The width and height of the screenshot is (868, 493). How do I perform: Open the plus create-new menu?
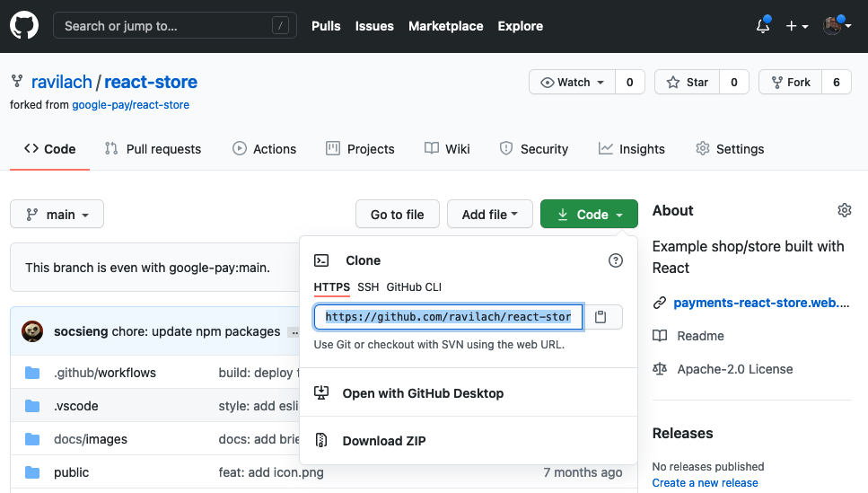coord(797,26)
